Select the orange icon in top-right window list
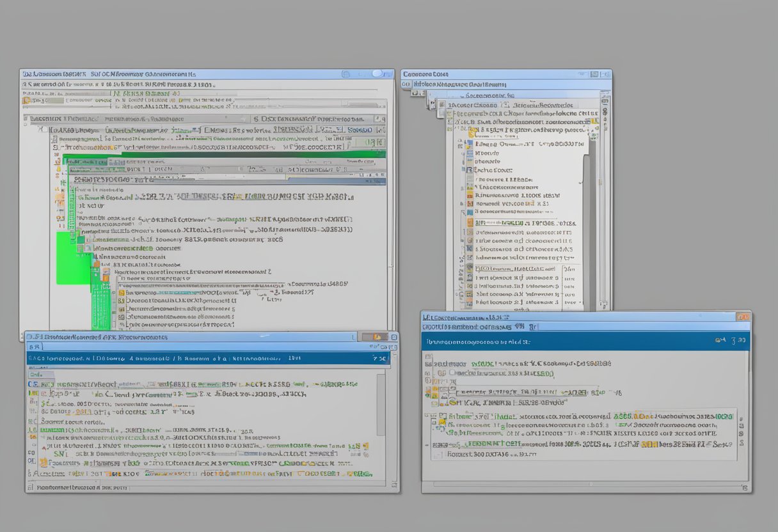778x532 pixels. click(470, 223)
